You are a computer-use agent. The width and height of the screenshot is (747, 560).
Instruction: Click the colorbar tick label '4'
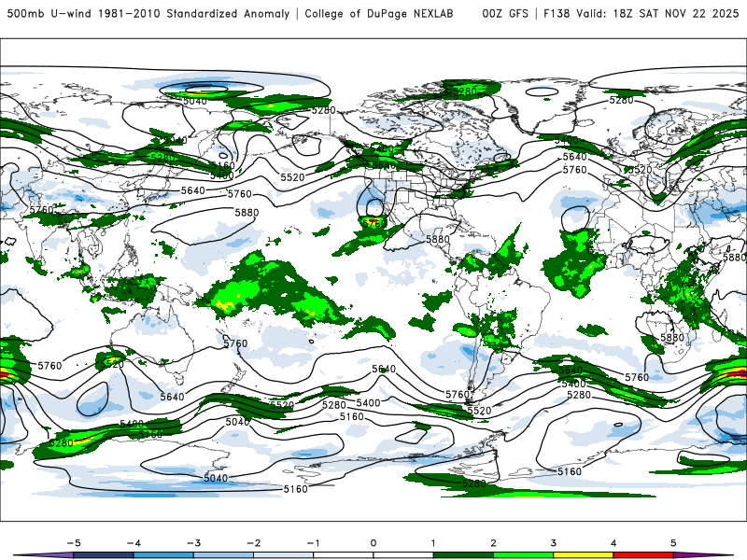point(613,543)
